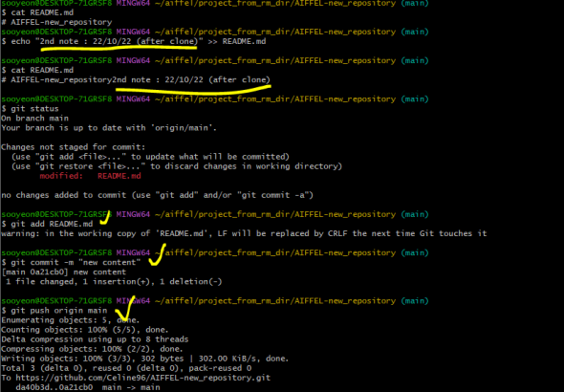564x392 pixels.
Task: Click the Delta compression using 8 threads line
Action: click(95, 339)
